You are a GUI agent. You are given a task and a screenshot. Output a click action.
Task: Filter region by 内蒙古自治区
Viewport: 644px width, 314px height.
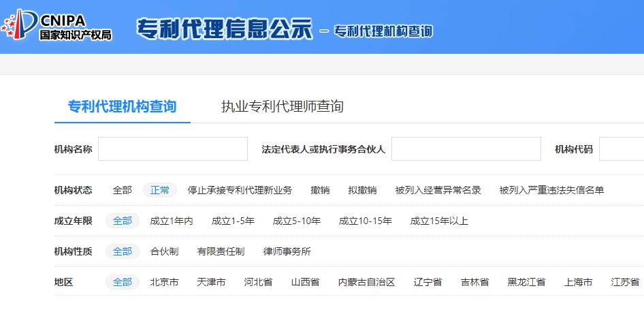click(366, 283)
